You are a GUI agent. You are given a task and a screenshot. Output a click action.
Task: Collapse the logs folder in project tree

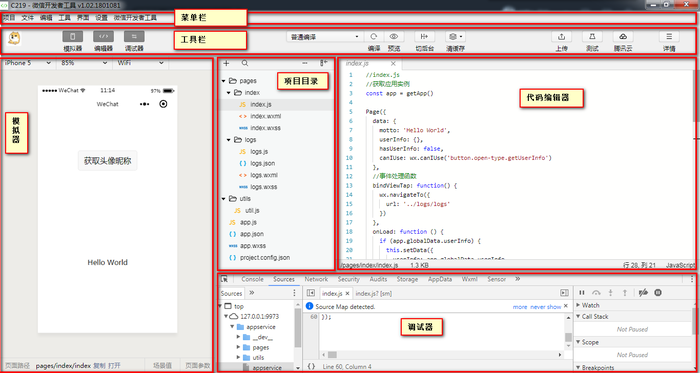coord(229,140)
